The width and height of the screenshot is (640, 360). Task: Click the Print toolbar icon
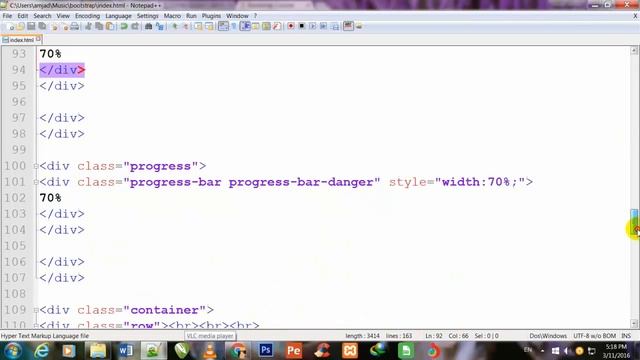coord(74,27)
